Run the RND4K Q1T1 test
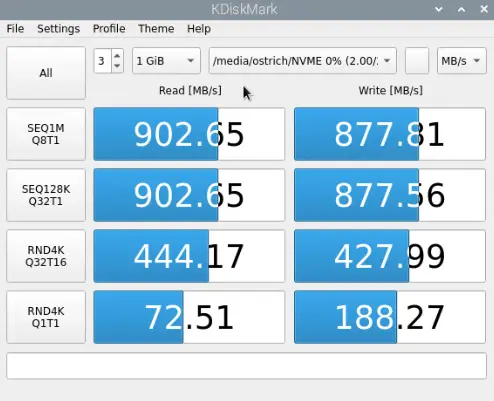The height and width of the screenshot is (401, 494). pyautogui.click(x=46, y=317)
